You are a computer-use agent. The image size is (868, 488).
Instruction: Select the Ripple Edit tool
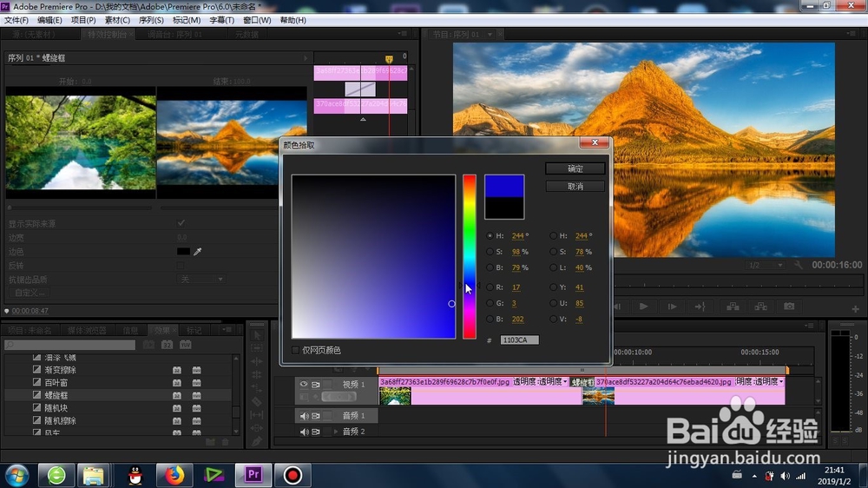coord(257,361)
